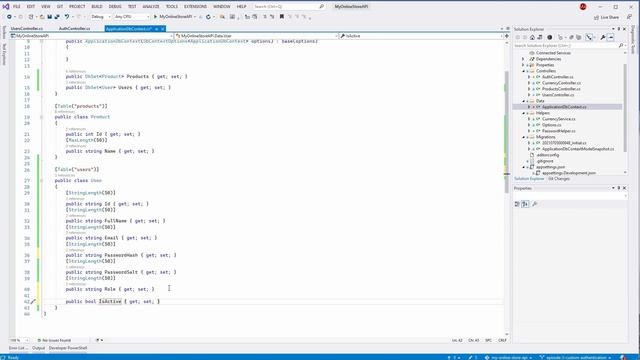
Task: Open Solution Explorer properties wrench icon
Action: pyautogui.click(x=602, y=37)
